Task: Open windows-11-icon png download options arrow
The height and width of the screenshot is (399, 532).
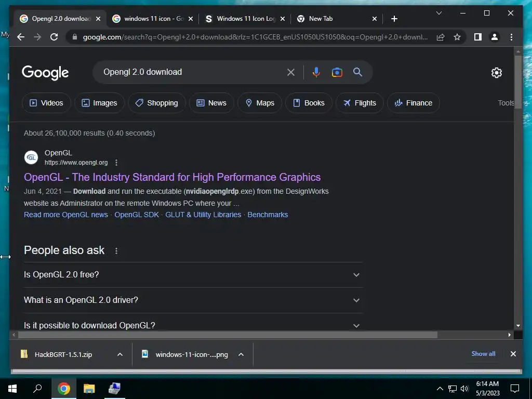Action: (241, 354)
